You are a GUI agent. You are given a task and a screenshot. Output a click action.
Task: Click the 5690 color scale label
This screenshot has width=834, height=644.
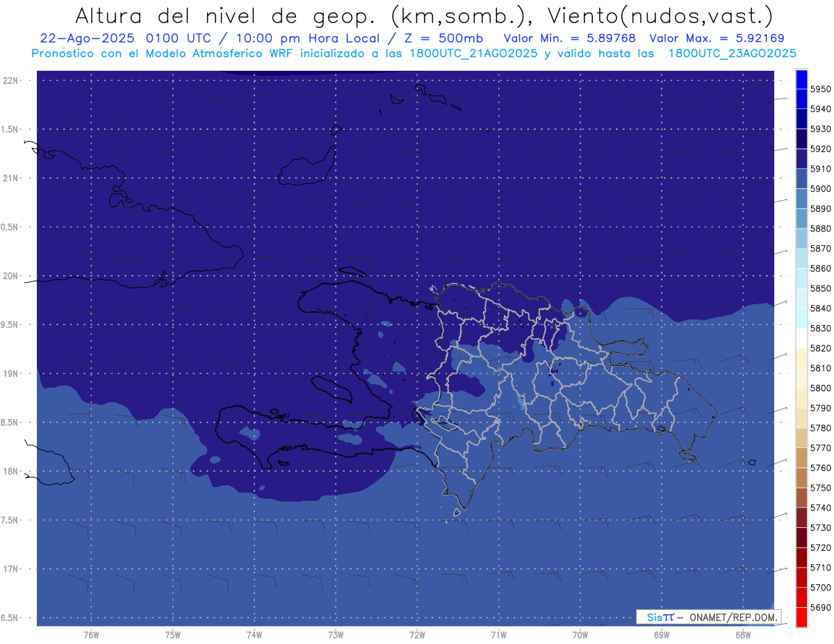(x=820, y=607)
